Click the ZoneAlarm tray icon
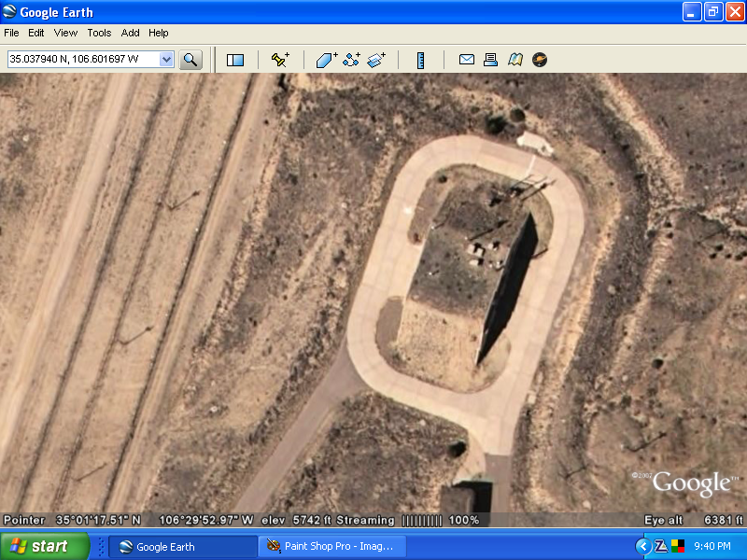This screenshot has width=747, height=560. pyautogui.click(x=661, y=546)
